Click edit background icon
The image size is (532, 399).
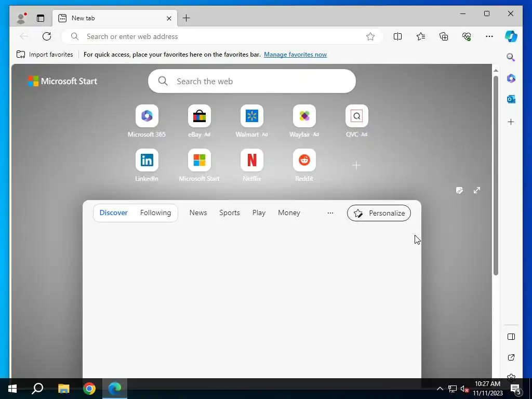click(459, 190)
